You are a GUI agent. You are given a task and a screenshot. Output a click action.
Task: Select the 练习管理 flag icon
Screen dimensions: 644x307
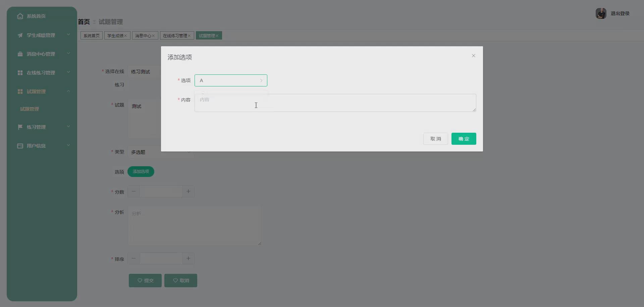(20, 127)
